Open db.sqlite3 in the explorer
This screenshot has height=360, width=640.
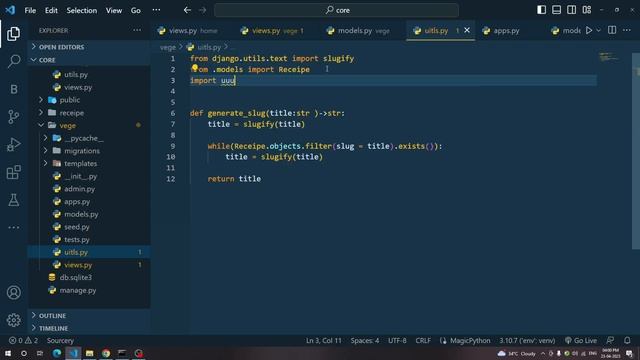[x=89, y=278]
